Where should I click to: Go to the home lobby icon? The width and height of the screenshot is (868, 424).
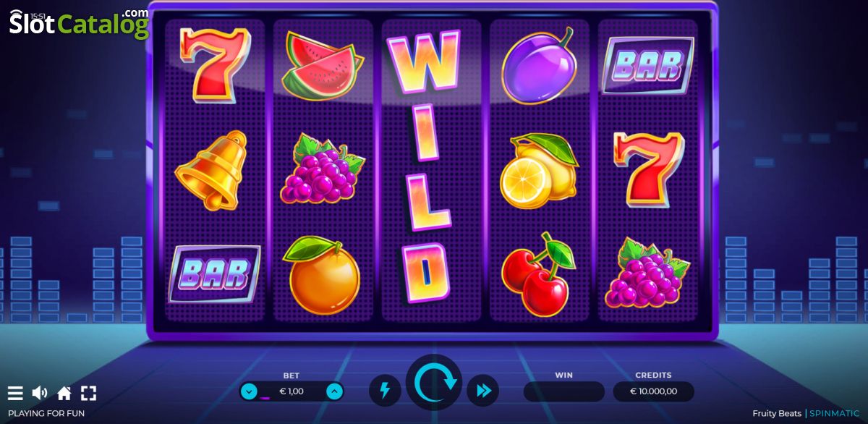[x=64, y=394]
